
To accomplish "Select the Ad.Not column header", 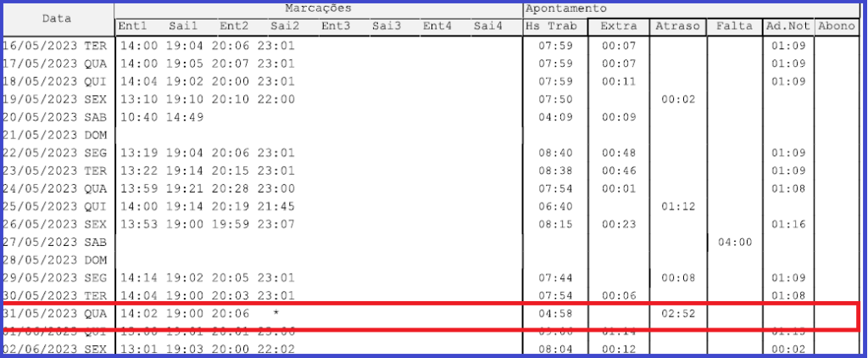I will click(787, 26).
